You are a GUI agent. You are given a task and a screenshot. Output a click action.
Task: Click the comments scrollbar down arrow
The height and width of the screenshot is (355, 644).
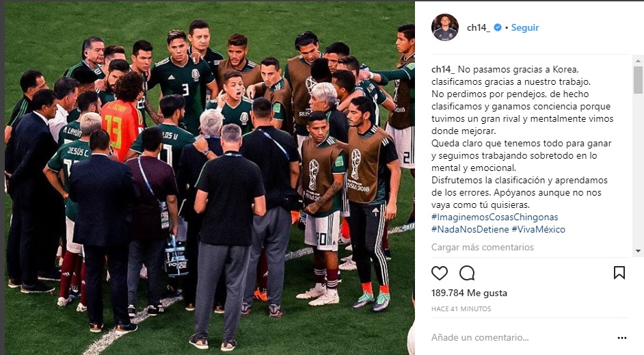point(638,250)
